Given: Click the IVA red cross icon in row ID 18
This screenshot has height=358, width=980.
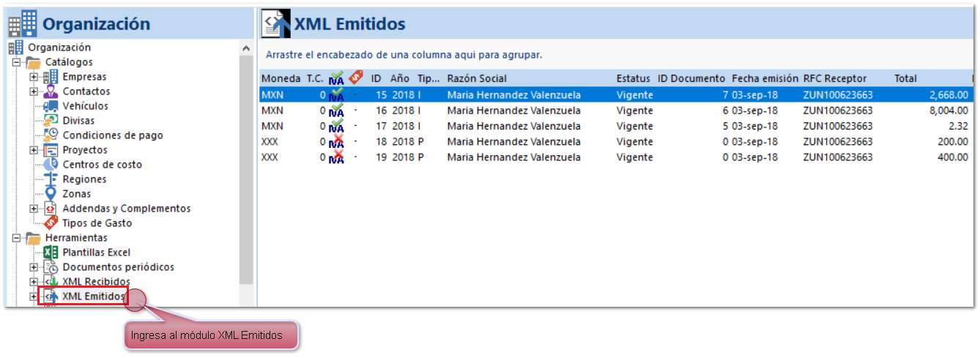Looking at the screenshot, I should (336, 141).
